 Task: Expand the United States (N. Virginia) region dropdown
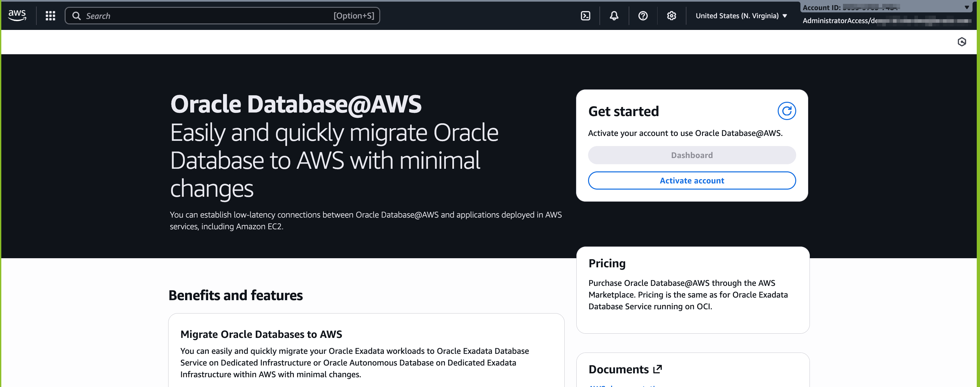point(741,16)
